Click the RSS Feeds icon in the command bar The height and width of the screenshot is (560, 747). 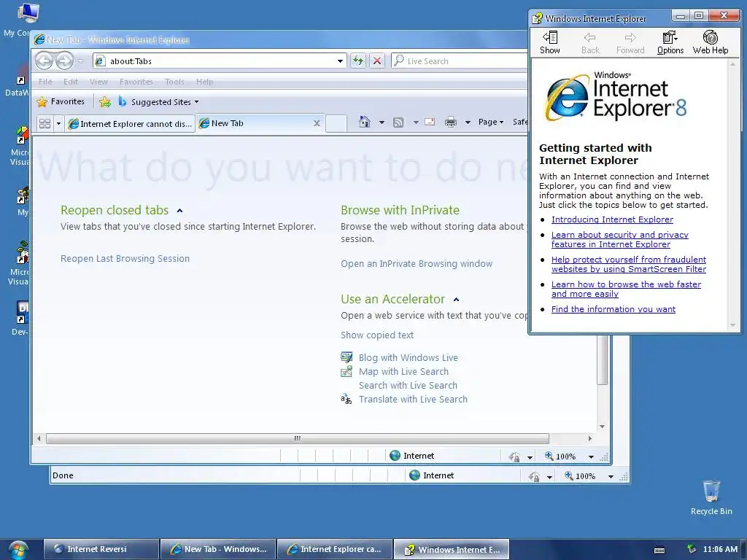click(398, 122)
